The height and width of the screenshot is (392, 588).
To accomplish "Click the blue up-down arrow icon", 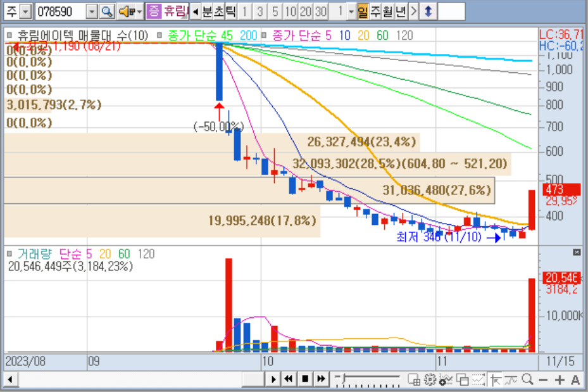I will coord(428,11).
